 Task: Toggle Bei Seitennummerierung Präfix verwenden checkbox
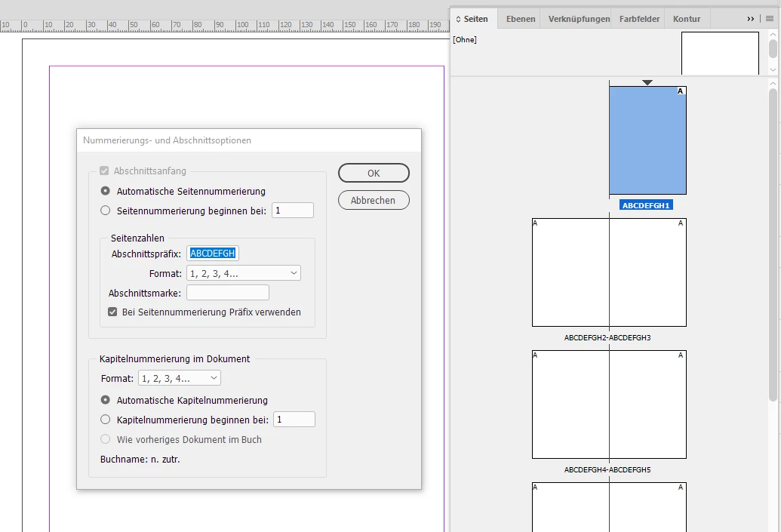112,312
